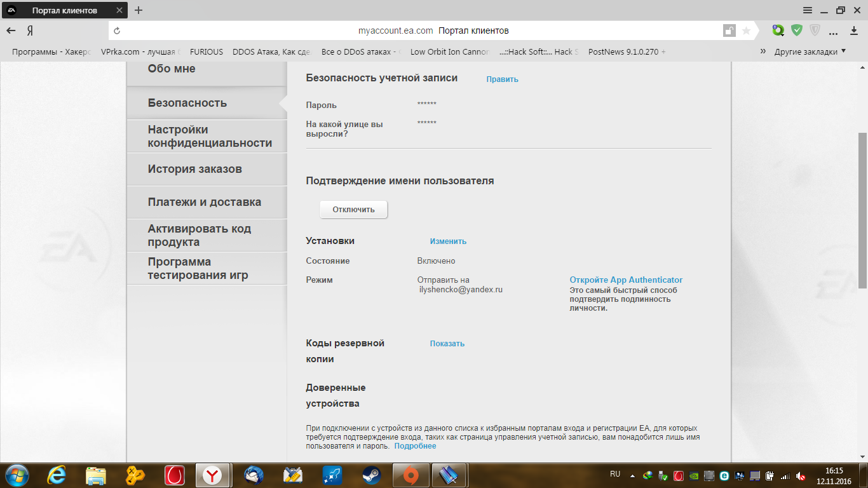Click the Включено status text
868x488 pixels.
coord(437,261)
